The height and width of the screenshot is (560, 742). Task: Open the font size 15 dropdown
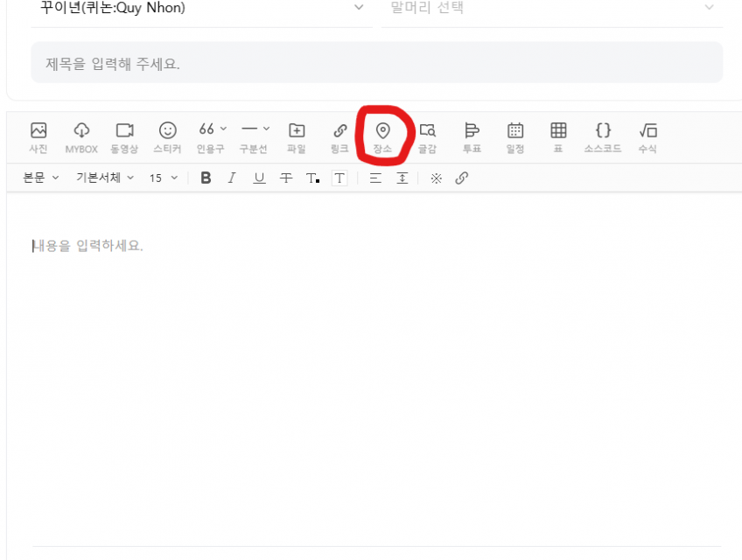(x=162, y=178)
